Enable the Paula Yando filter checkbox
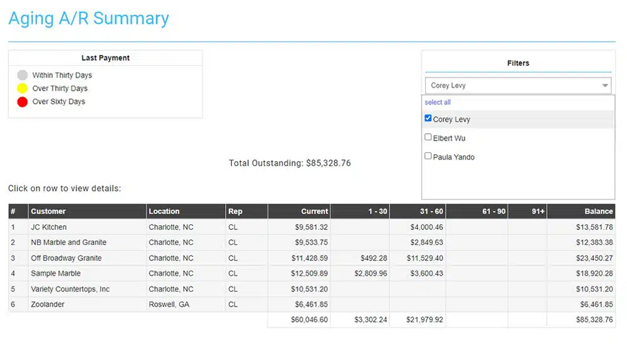The height and width of the screenshot is (364, 627). point(428,156)
